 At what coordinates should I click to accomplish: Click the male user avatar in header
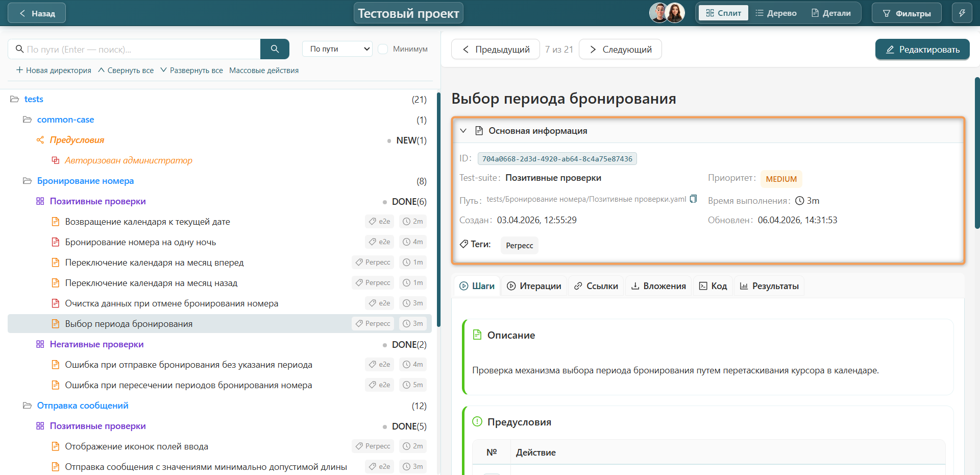tap(659, 13)
